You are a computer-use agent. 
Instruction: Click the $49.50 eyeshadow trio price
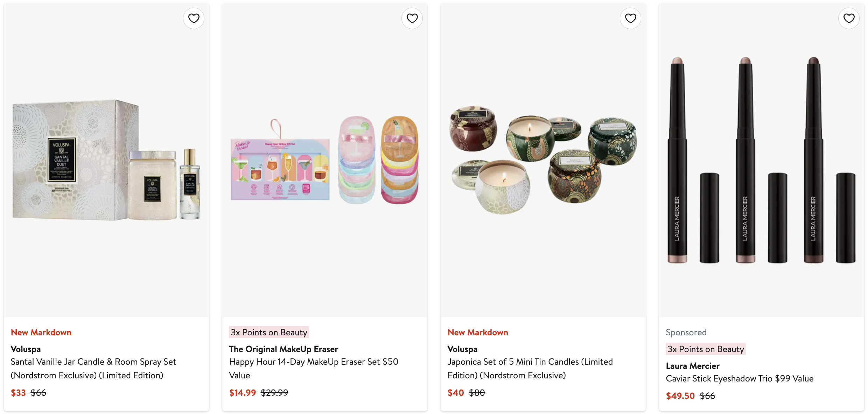[x=680, y=396]
